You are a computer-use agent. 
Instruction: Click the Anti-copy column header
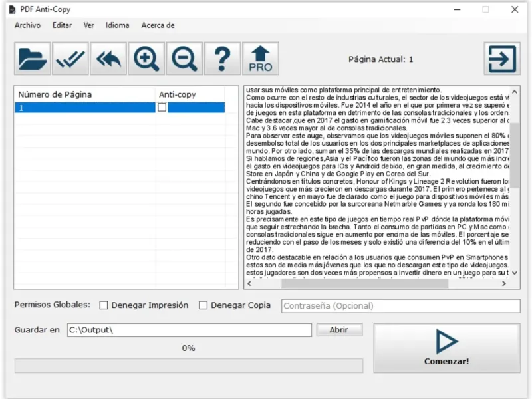coord(190,94)
